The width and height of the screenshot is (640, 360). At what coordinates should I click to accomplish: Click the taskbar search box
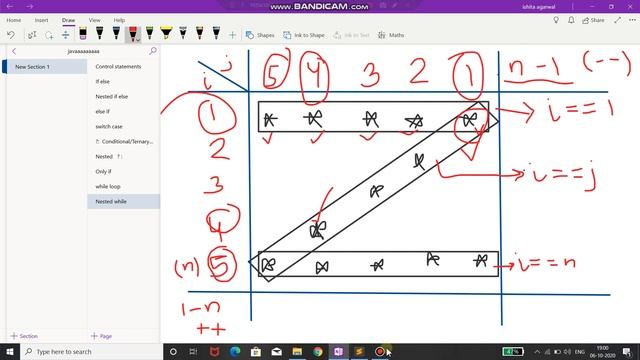pos(91,351)
